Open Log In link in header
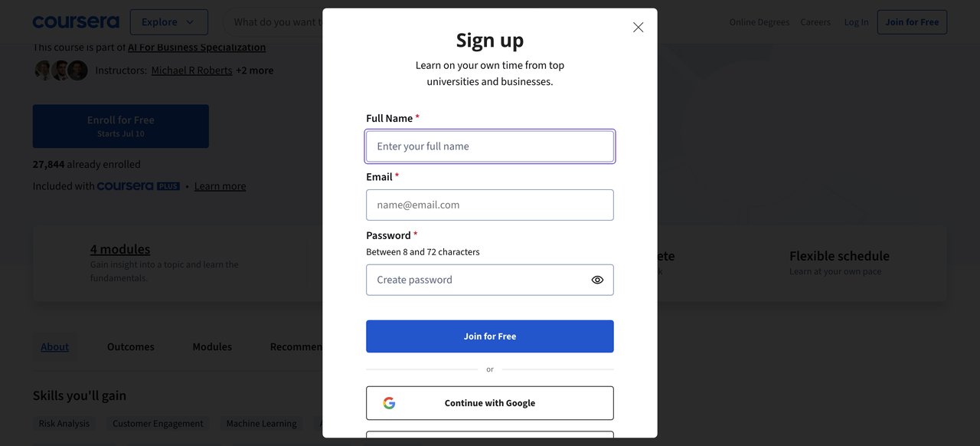980x446 pixels. click(x=856, y=22)
